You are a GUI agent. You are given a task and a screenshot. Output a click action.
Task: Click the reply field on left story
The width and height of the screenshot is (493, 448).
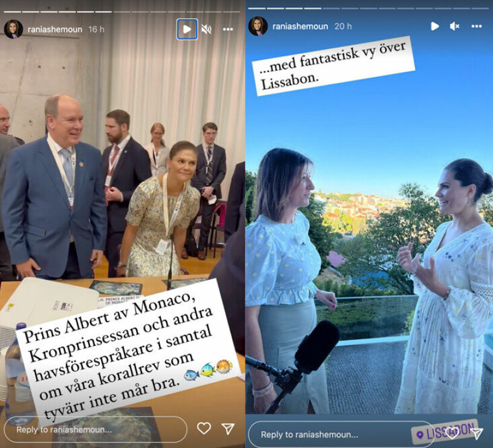pyautogui.click(x=96, y=429)
